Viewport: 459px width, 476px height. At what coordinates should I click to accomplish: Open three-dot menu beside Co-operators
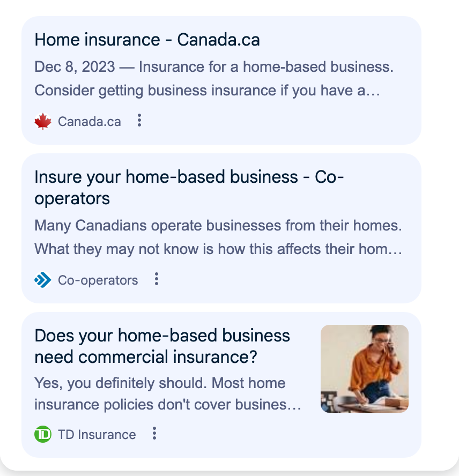157,279
